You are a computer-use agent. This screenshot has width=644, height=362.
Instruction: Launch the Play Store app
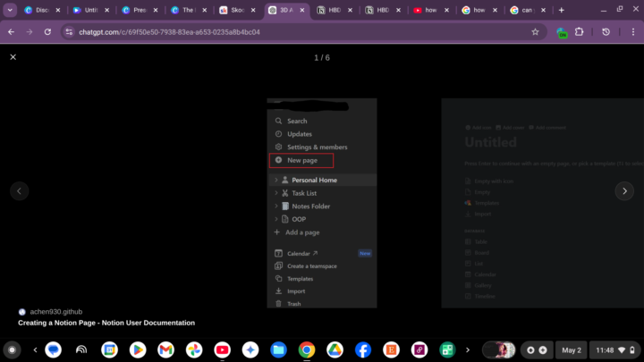tap(138, 350)
